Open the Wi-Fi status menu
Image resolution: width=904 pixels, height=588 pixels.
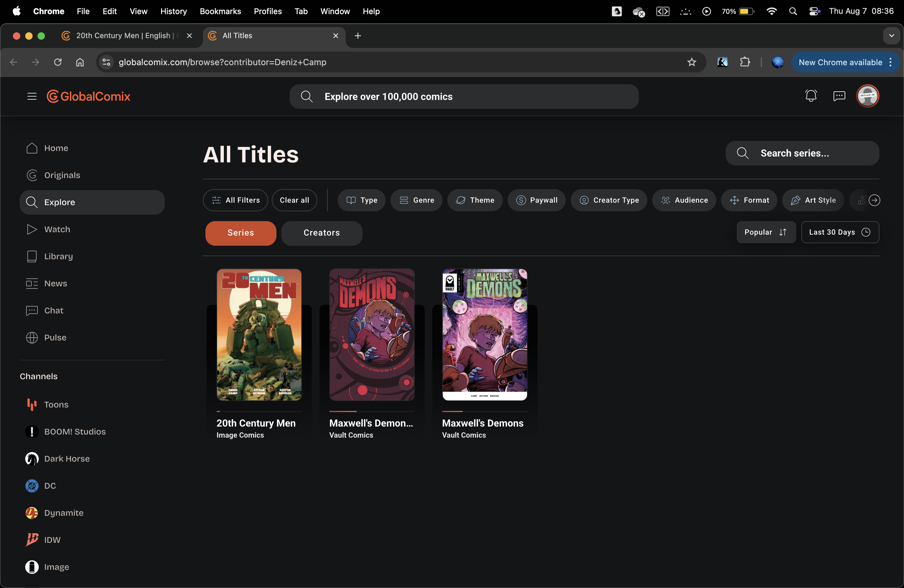771,11
